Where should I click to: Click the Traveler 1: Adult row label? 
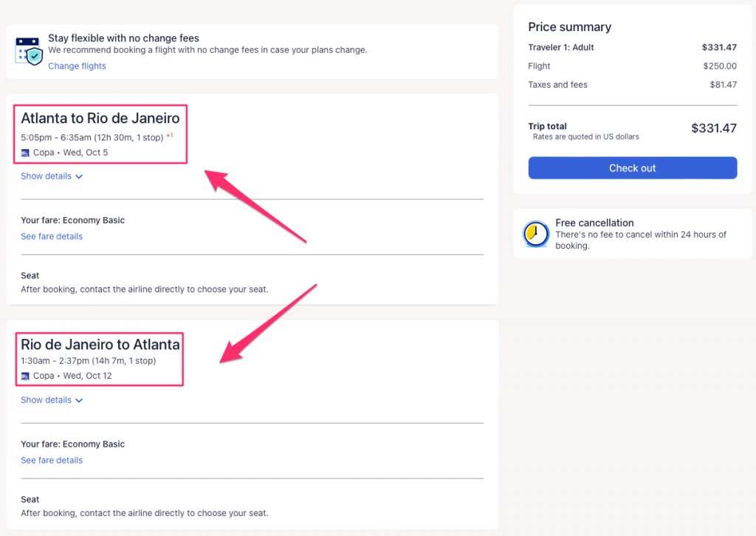561,47
